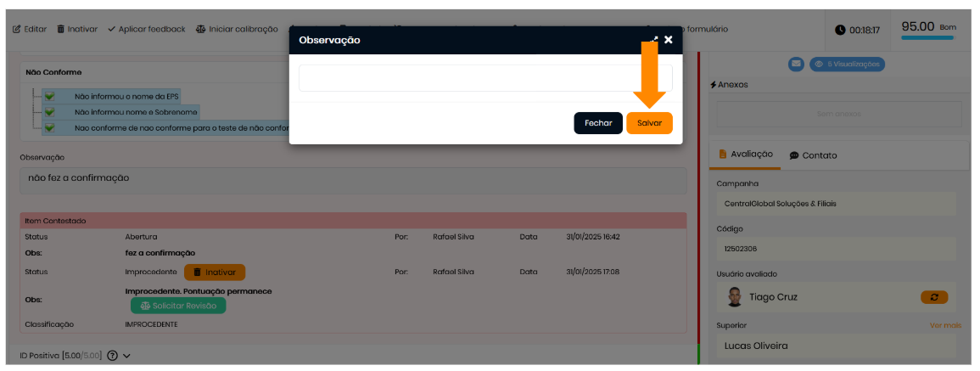Click the Fechar button in dialog
The width and height of the screenshot is (980, 371).
[597, 123]
